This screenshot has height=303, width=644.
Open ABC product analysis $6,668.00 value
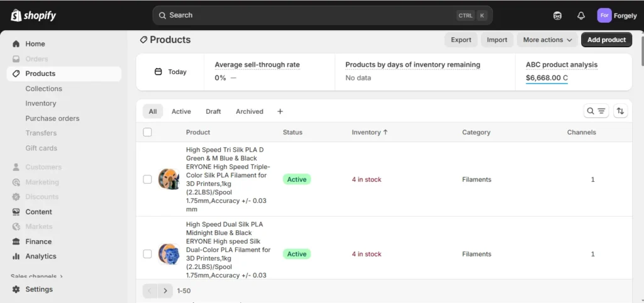click(x=547, y=77)
